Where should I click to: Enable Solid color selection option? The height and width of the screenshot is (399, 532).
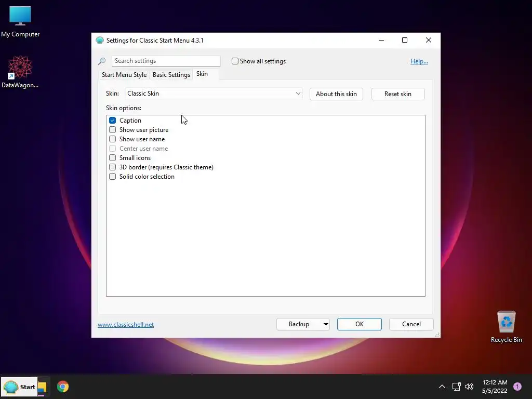click(112, 177)
